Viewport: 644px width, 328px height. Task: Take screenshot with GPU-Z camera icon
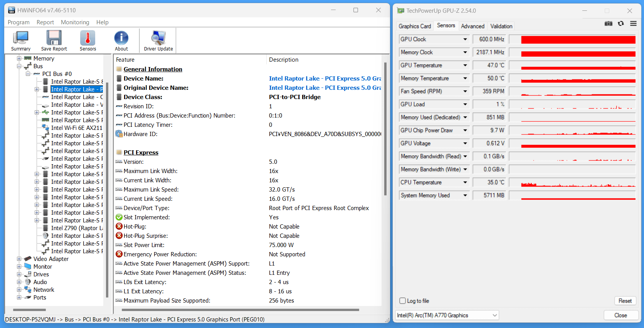coord(609,24)
